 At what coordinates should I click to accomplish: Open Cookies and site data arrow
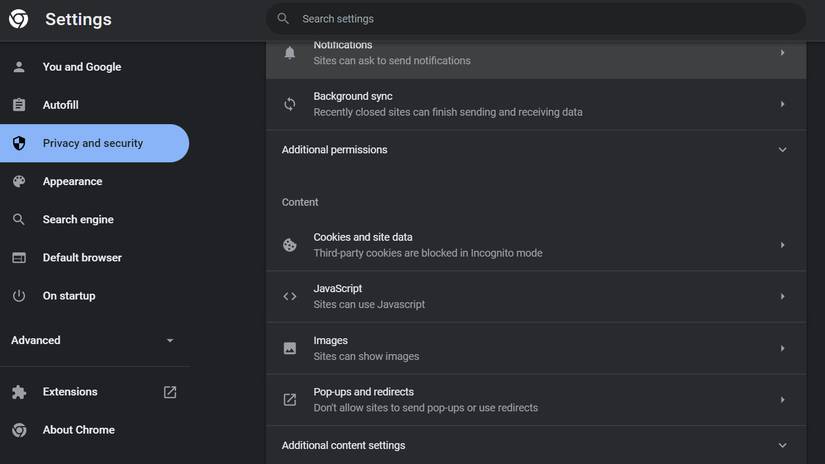tap(782, 245)
